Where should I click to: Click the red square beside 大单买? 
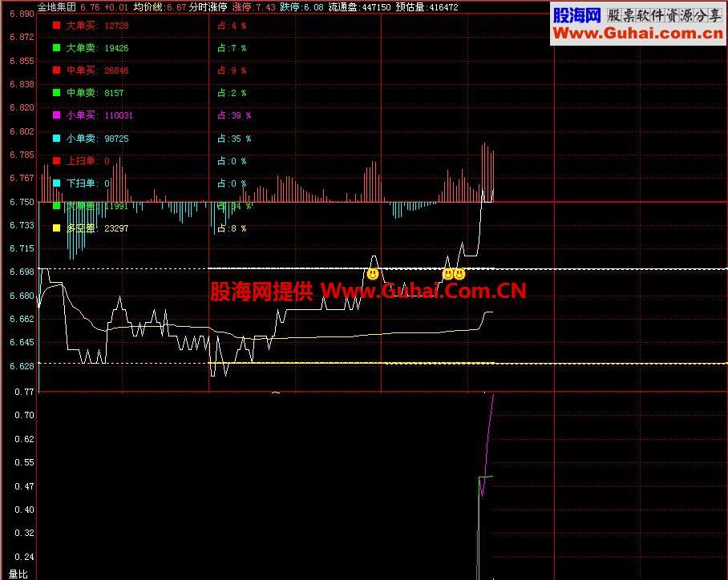(56, 26)
